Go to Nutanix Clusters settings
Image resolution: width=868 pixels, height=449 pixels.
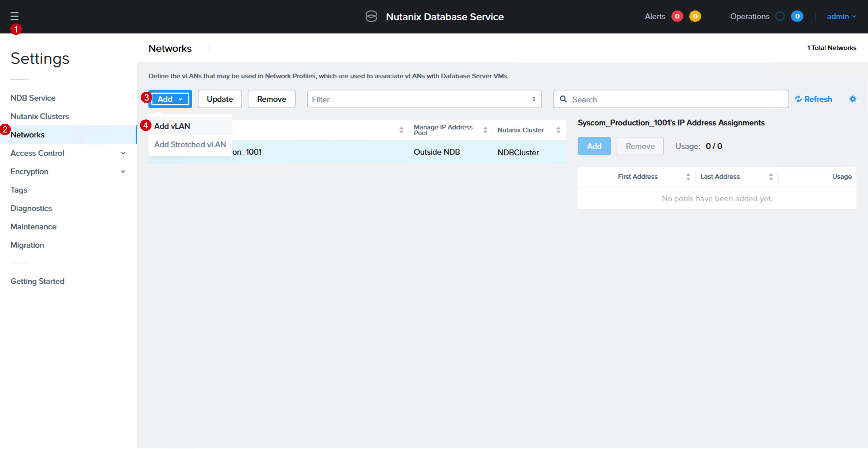pos(40,116)
